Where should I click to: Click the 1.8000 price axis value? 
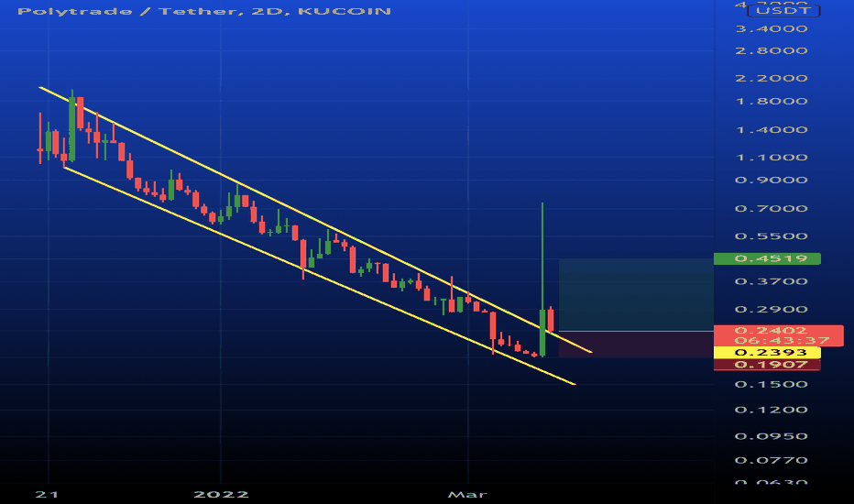point(772,102)
